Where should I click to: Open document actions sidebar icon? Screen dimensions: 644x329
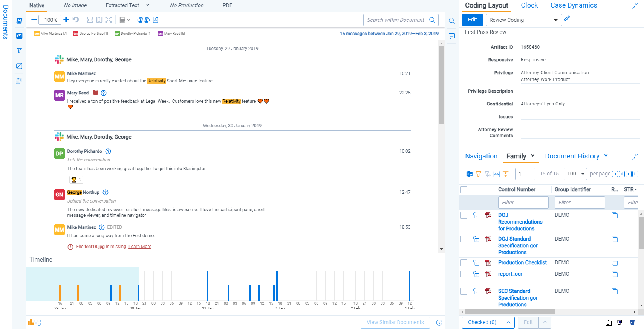[x=19, y=81]
